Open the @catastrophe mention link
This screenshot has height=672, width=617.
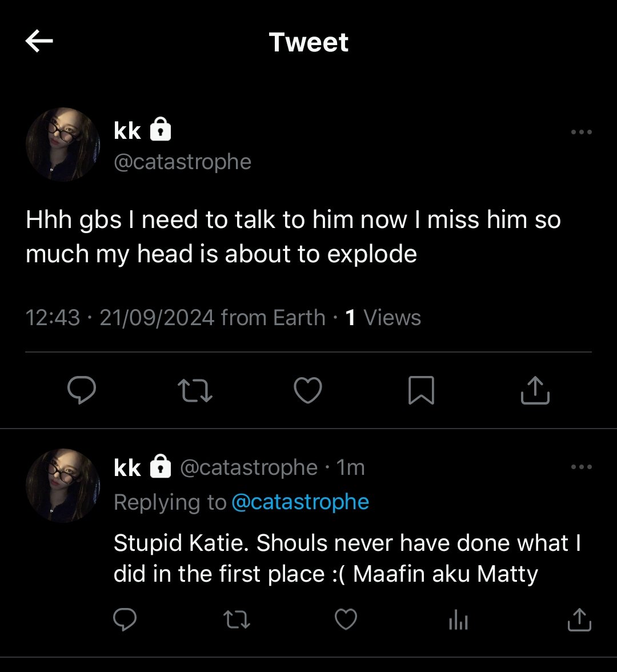(301, 502)
